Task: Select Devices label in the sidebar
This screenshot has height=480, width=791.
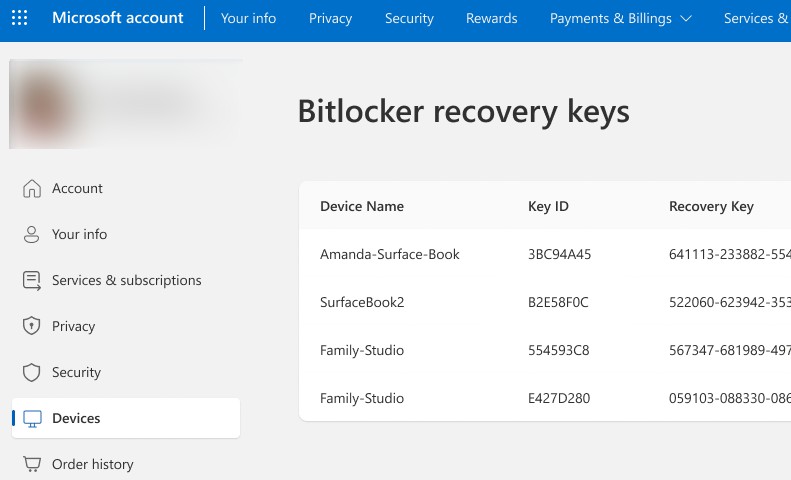Action: pyautogui.click(x=76, y=418)
